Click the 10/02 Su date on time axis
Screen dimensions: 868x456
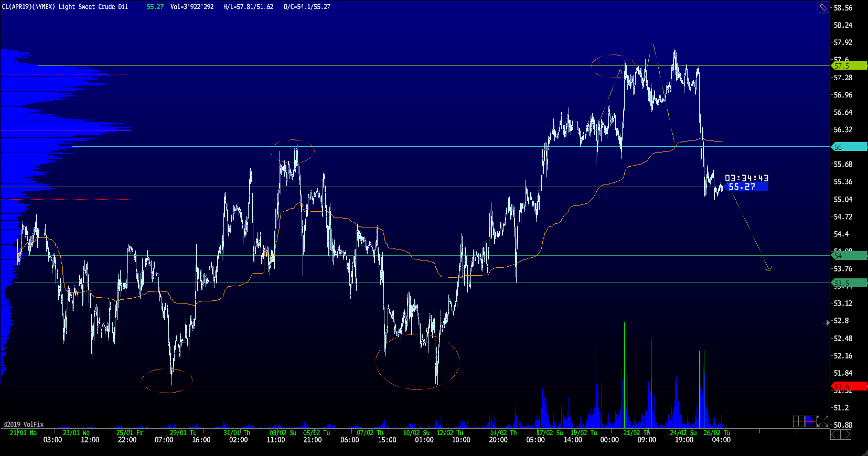point(416,432)
